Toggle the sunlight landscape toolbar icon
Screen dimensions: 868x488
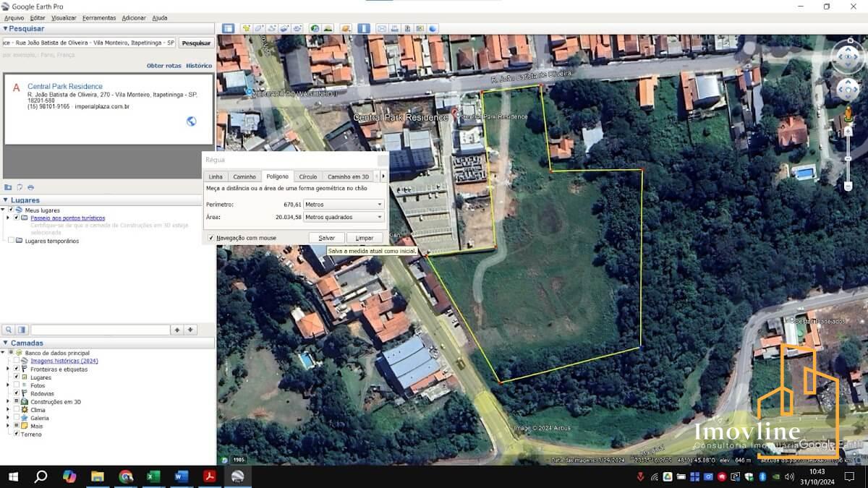[328, 28]
